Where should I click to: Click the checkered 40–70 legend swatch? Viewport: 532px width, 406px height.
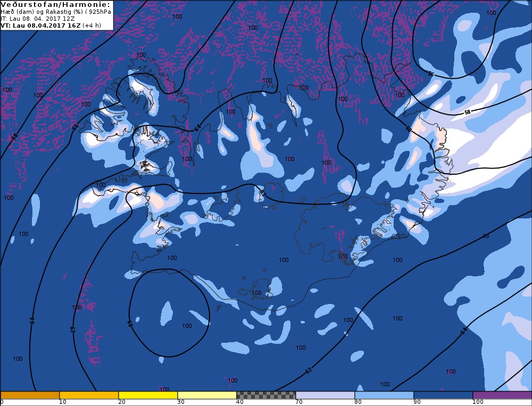[x=266, y=395]
